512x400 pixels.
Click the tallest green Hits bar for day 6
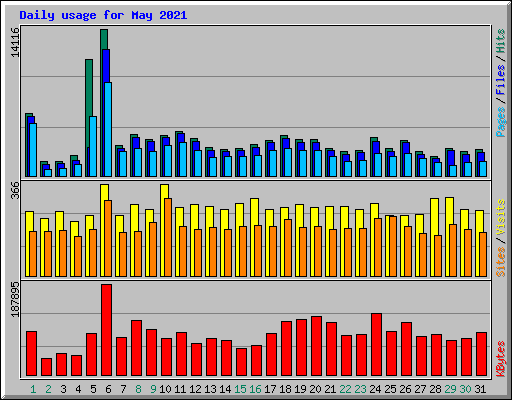coord(104,39)
